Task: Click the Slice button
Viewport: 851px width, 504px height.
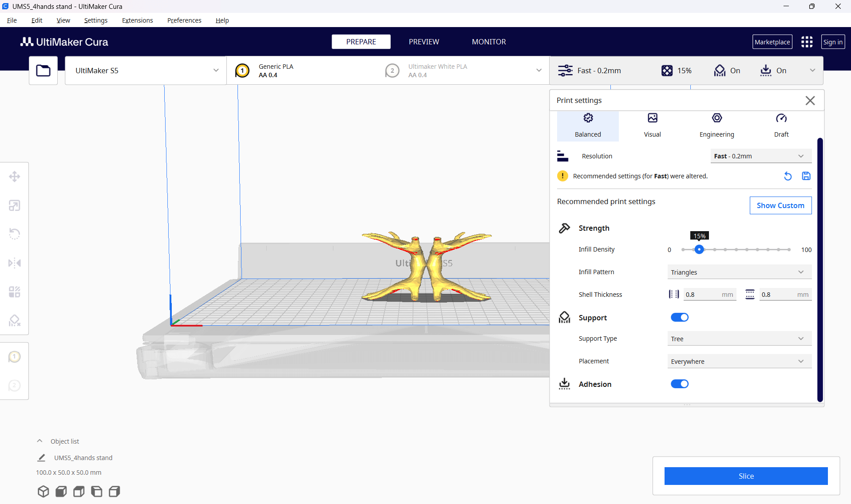Action: [x=746, y=476]
